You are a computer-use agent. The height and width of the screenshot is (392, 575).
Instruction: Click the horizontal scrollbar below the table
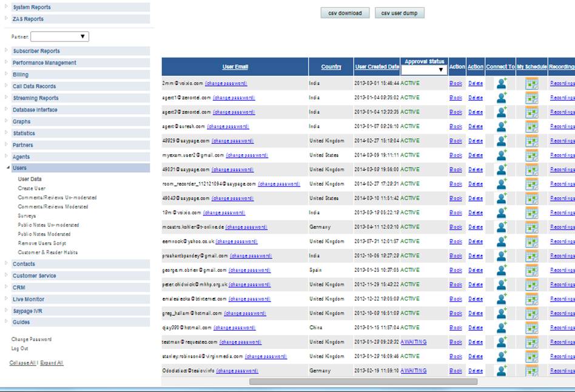363,382
